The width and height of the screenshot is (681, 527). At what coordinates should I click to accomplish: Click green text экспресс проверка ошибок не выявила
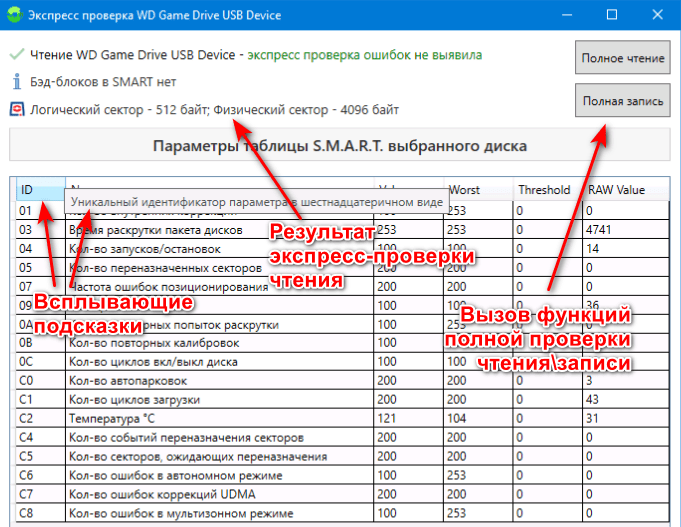point(365,55)
